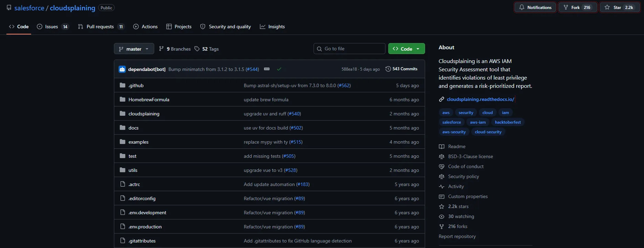644x248 pixels.
Task: Expand the green Code dropdown button
Action: (x=406, y=49)
